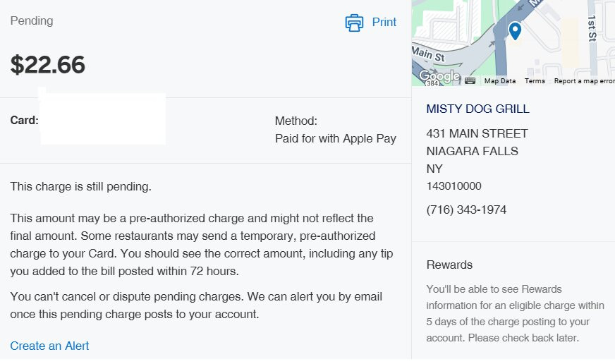Click the Paid for with Apple Pay text
The width and height of the screenshot is (615, 364).
(x=336, y=138)
